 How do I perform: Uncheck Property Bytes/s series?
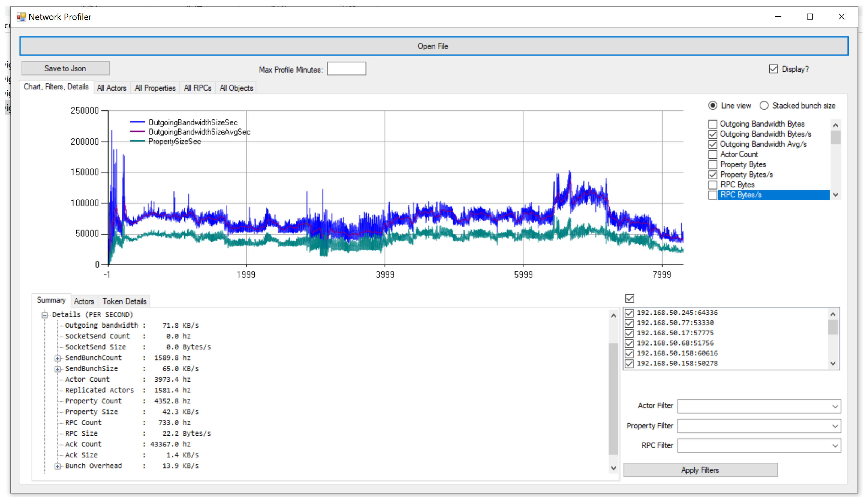713,175
